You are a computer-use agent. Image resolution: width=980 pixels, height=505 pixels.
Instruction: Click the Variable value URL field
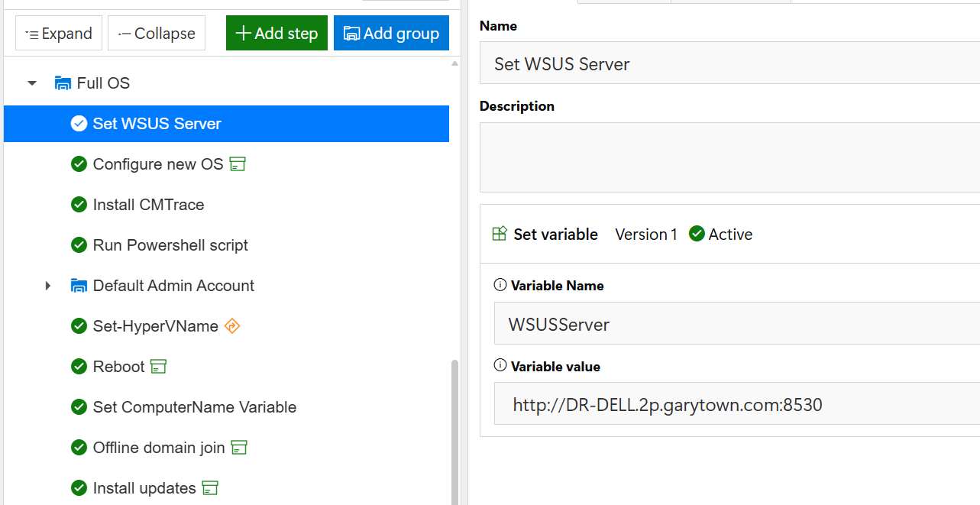coord(737,404)
